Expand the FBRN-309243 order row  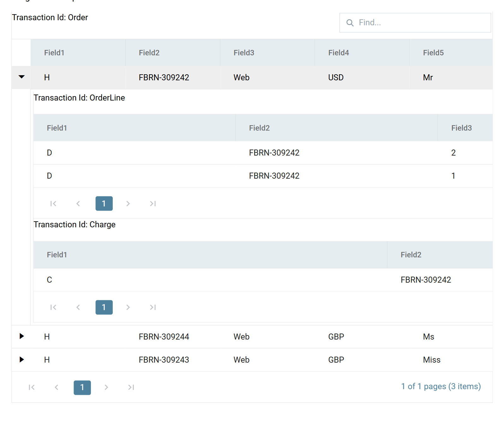(x=21, y=359)
